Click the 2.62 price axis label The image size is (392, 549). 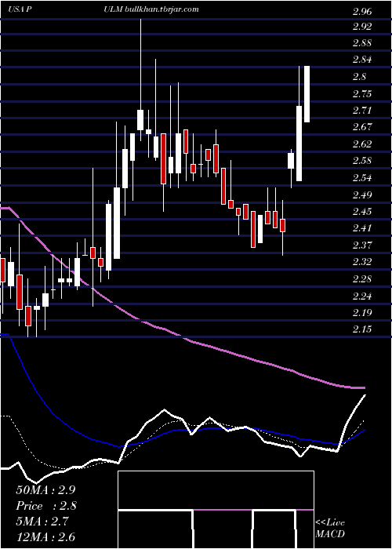362,144
